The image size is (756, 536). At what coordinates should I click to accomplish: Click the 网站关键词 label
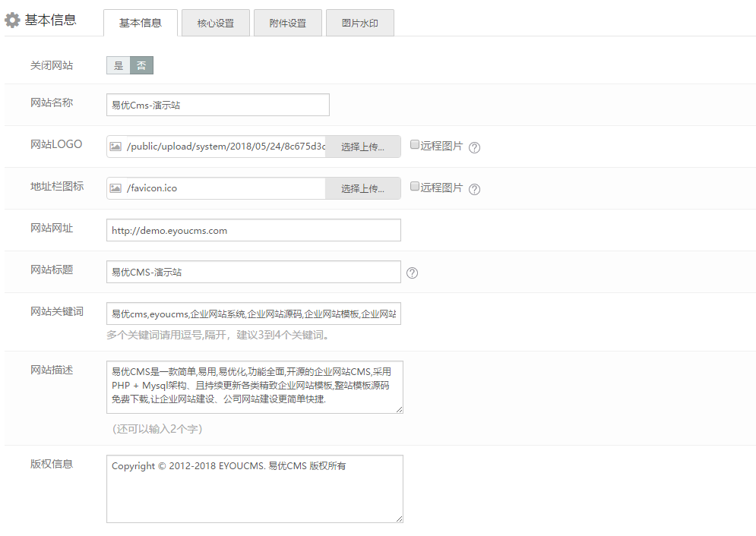(57, 311)
